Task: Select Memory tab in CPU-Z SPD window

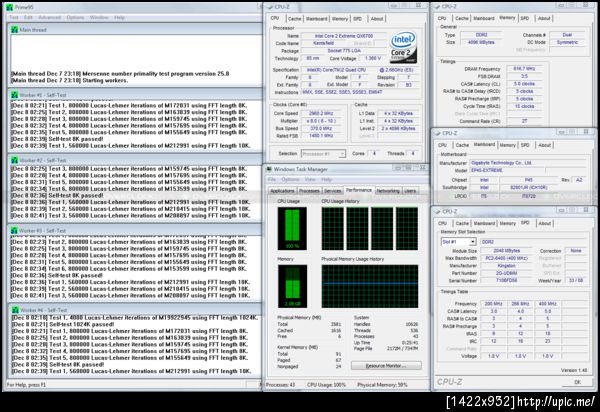Action: click(508, 223)
